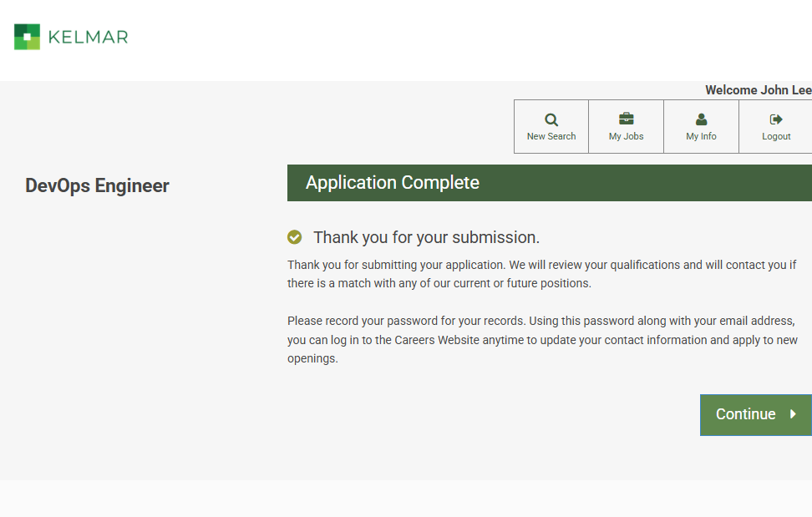Click the word openings ending the paragraph

312,359
